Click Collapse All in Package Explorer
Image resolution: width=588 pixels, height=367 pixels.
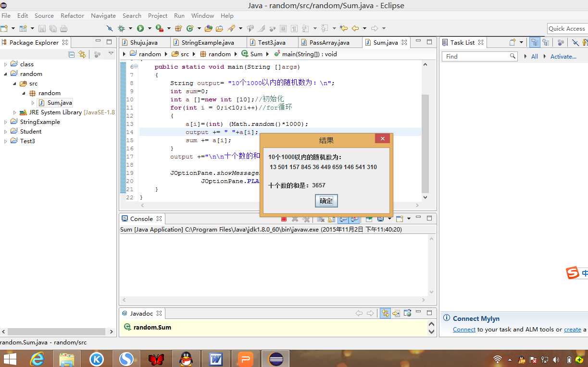click(72, 54)
